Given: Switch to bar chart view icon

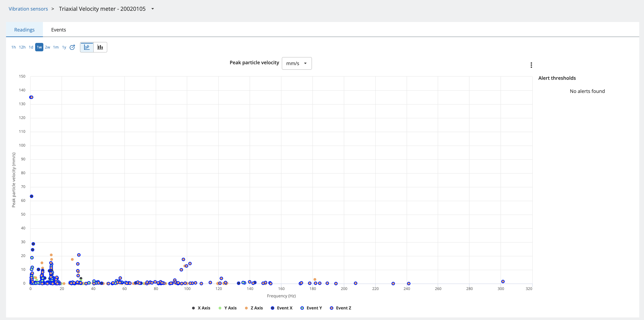Looking at the screenshot, I should coord(100,47).
